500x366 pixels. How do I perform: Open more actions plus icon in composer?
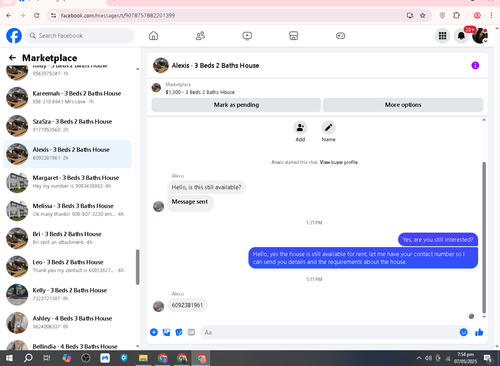click(x=154, y=332)
